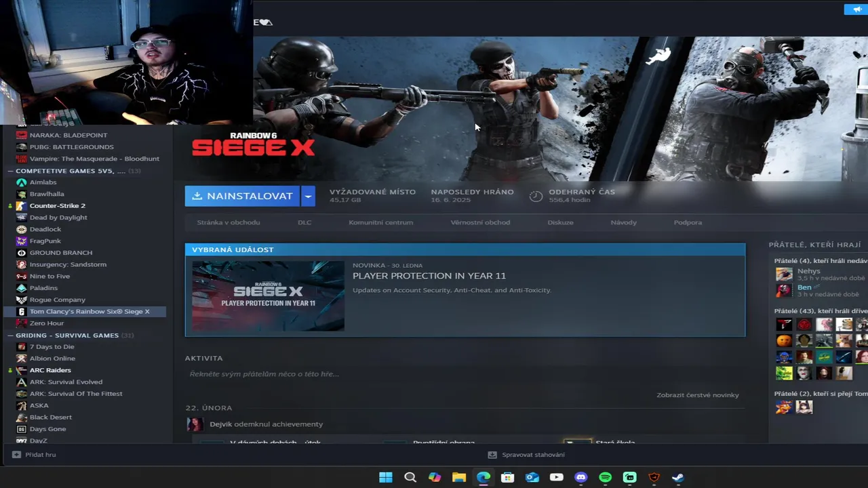
Task: Click Dejvík's avatar in activity feed
Action: click(195, 424)
